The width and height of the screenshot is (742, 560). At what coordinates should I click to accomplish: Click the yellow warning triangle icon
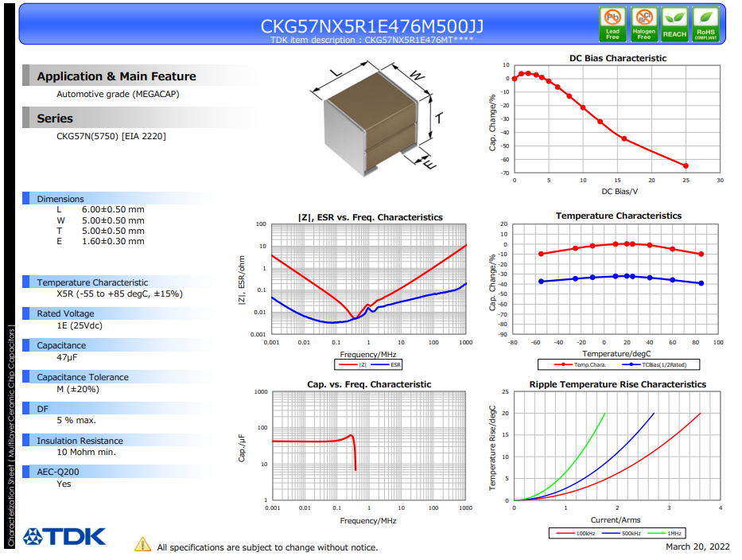142,544
